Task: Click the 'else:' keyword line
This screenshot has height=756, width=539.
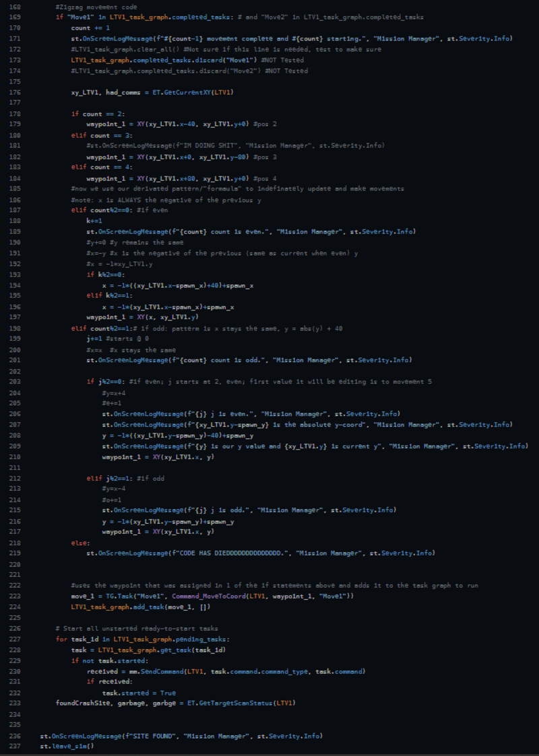Action: [81, 543]
